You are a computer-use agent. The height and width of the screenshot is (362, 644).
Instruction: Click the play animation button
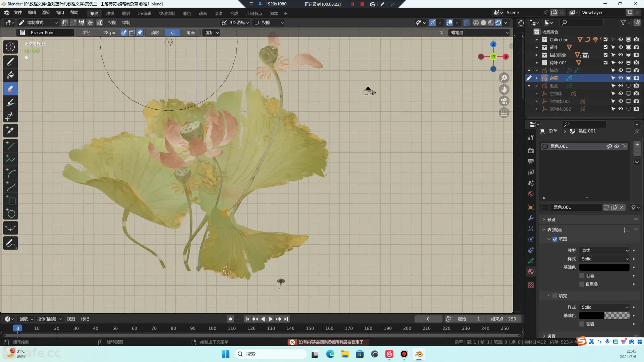click(270, 319)
